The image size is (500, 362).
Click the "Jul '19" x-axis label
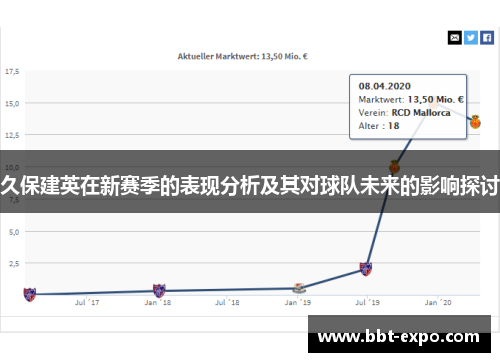(367, 302)
